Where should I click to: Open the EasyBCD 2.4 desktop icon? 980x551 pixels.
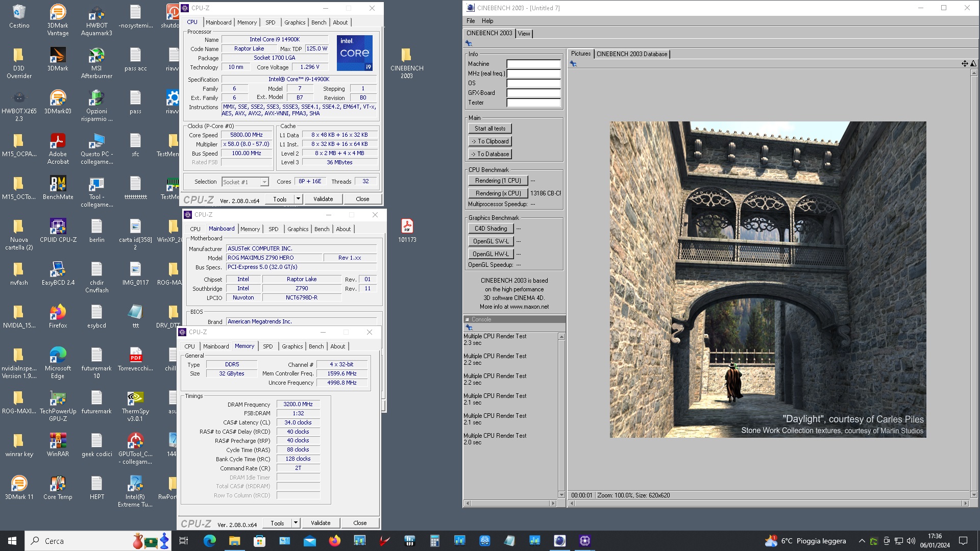click(58, 273)
